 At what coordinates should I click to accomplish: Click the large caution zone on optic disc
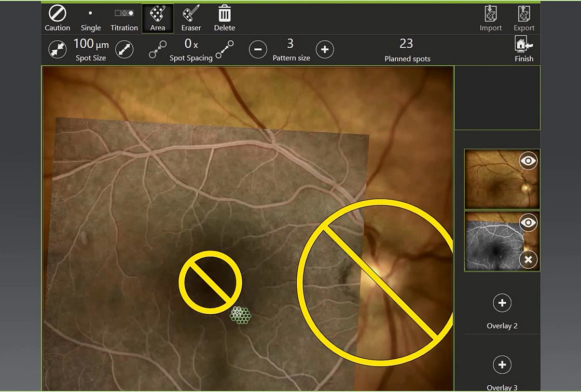[375, 282]
